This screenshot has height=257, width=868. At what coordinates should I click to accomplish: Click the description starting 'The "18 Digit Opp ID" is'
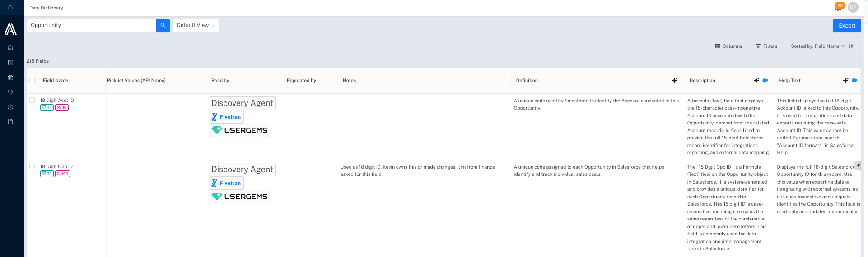[728, 208]
